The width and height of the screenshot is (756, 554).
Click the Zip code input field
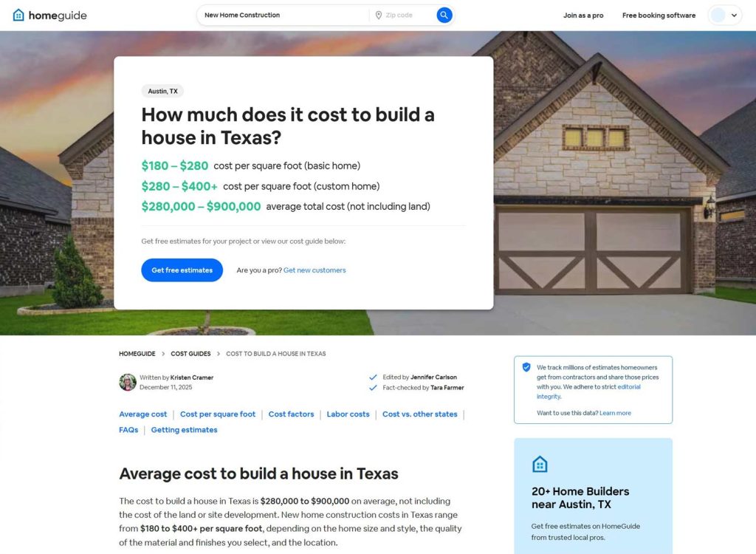406,15
